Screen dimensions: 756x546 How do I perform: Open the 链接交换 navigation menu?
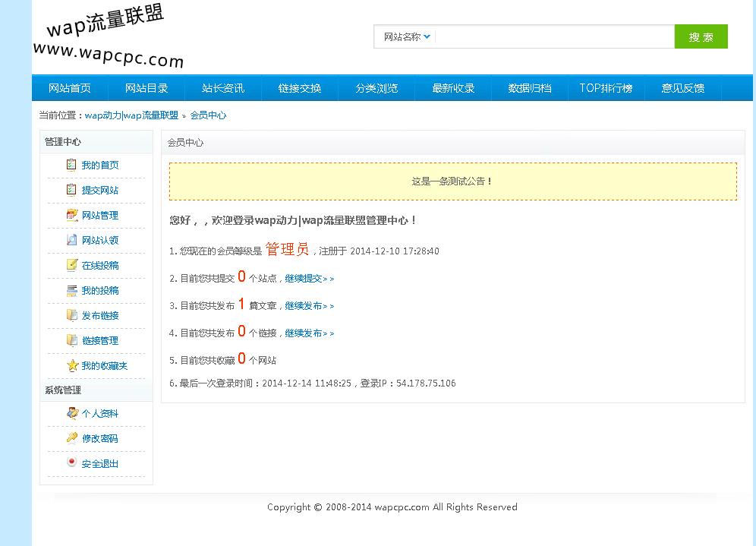click(x=299, y=87)
